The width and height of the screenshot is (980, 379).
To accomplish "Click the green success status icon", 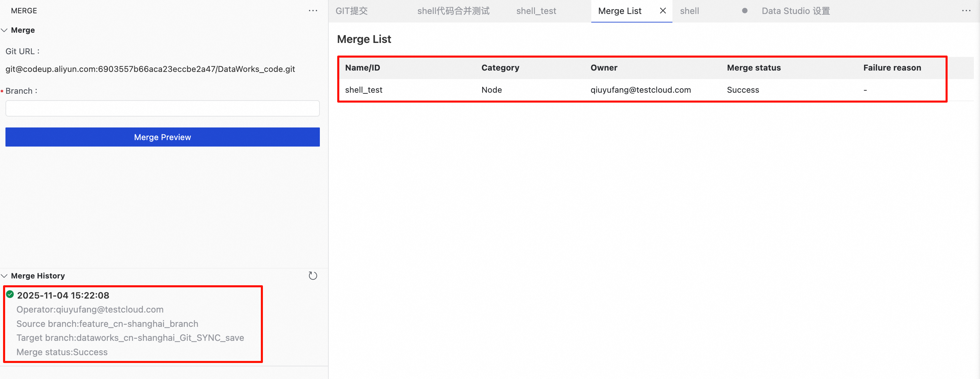I will pyautogui.click(x=10, y=294).
